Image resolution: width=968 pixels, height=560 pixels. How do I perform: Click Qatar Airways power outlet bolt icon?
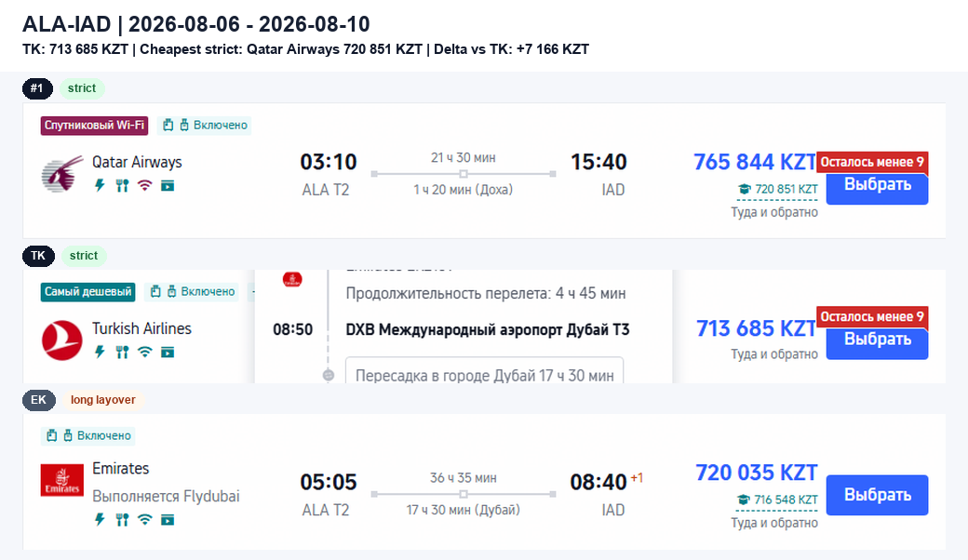(100, 185)
